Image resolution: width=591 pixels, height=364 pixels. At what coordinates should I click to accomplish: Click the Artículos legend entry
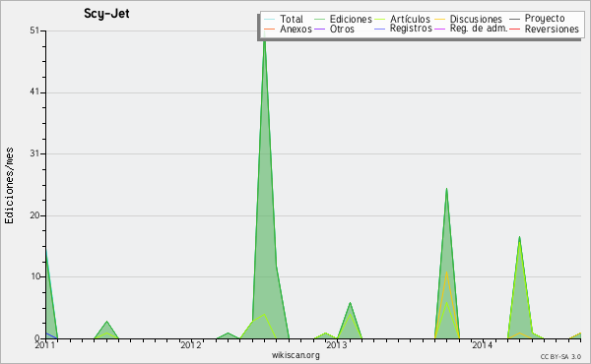click(x=402, y=19)
